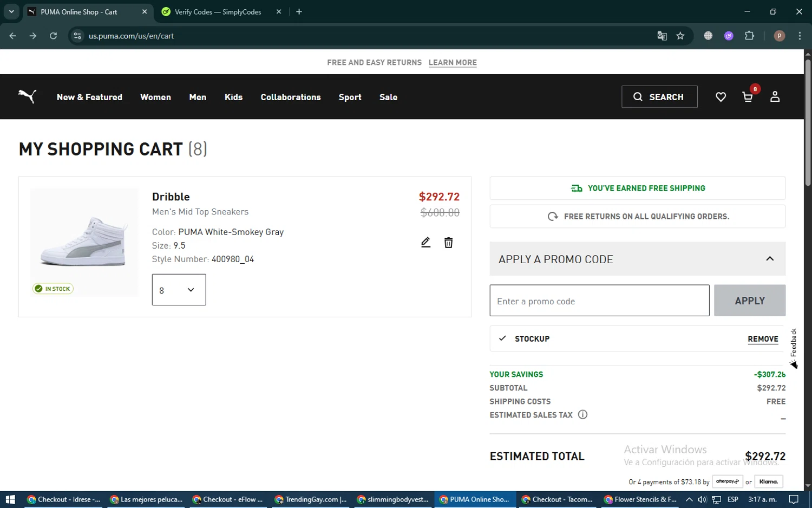
Task: Open Windows notification center icon
Action: pyautogui.click(x=794, y=499)
